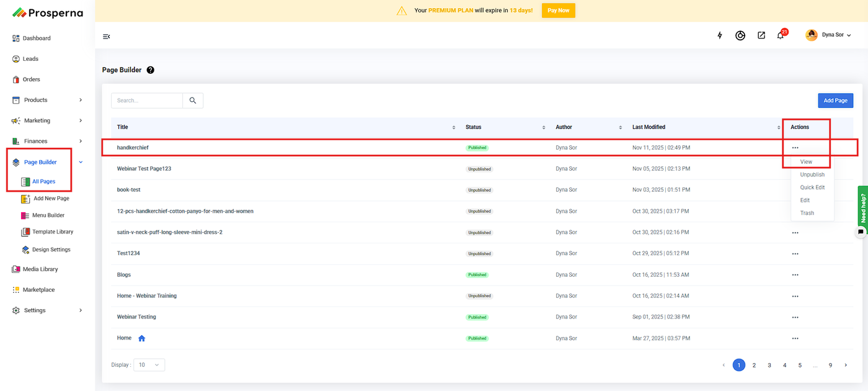Click the Page Builder help question icon
Screen dimensions: 868x391
point(151,70)
